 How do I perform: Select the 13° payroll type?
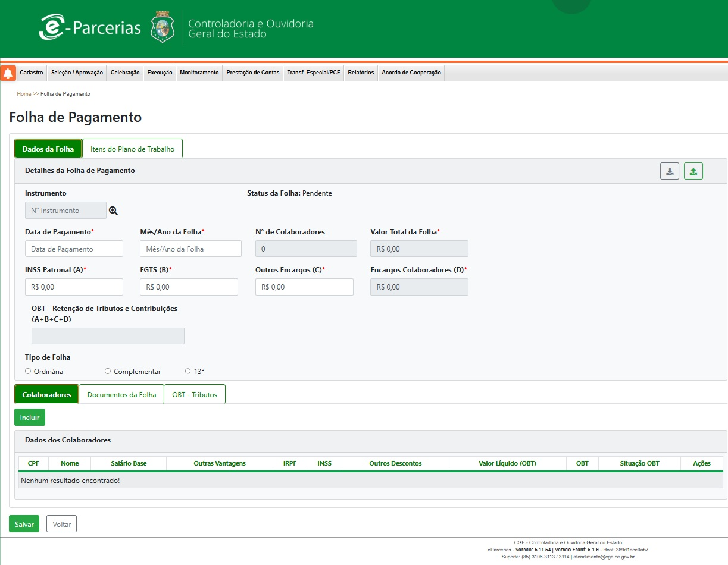point(188,371)
